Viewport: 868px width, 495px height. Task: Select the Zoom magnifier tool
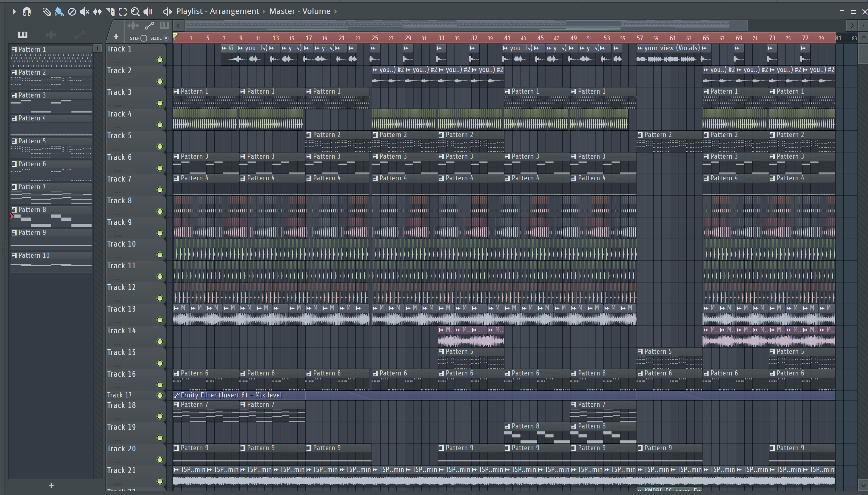(x=135, y=11)
